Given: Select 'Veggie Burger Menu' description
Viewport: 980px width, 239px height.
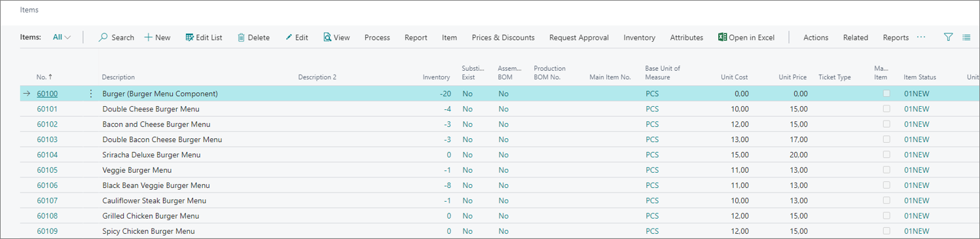Looking at the screenshot, I should point(137,170).
